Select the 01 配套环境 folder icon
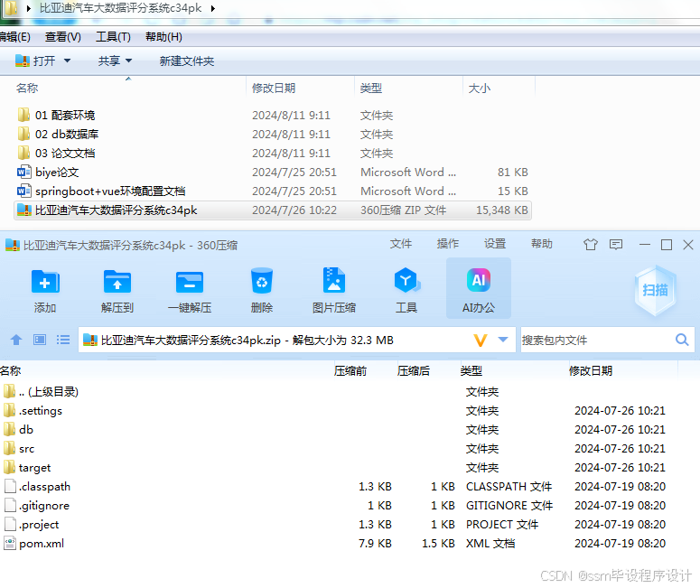The width and height of the screenshot is (700, 588). click(23, 115)
